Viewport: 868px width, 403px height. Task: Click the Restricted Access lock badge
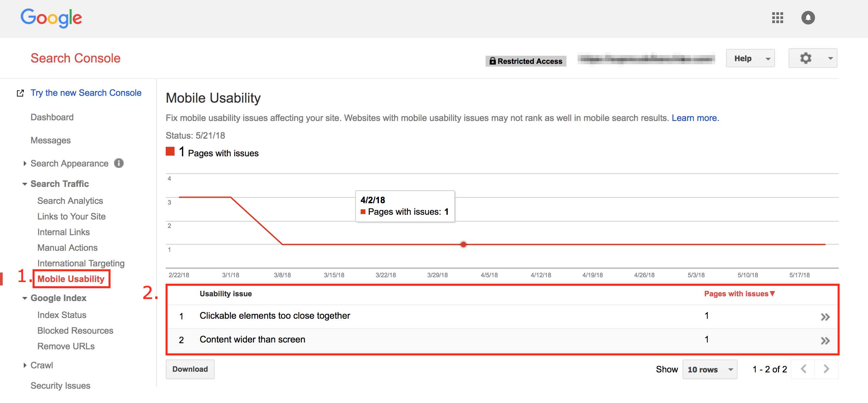(526, 61)
